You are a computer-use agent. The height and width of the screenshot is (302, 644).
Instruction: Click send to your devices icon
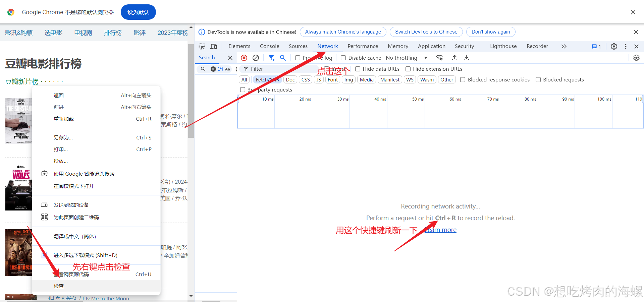(44, 205)
